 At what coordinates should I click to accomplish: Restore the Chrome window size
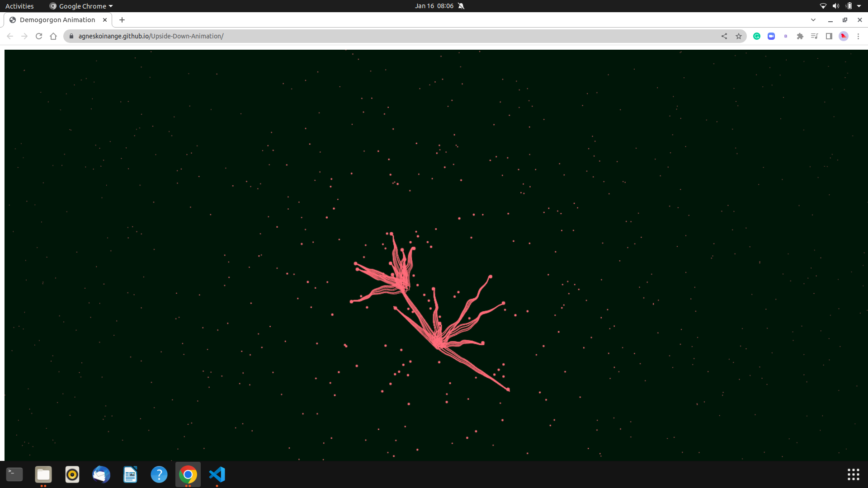845,20
